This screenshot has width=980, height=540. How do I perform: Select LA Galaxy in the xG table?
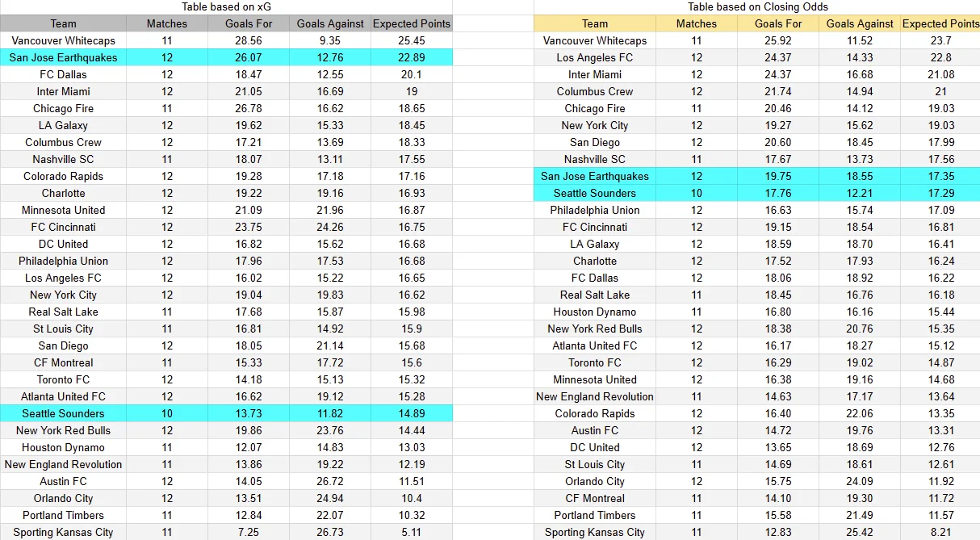tap(64, 125)
